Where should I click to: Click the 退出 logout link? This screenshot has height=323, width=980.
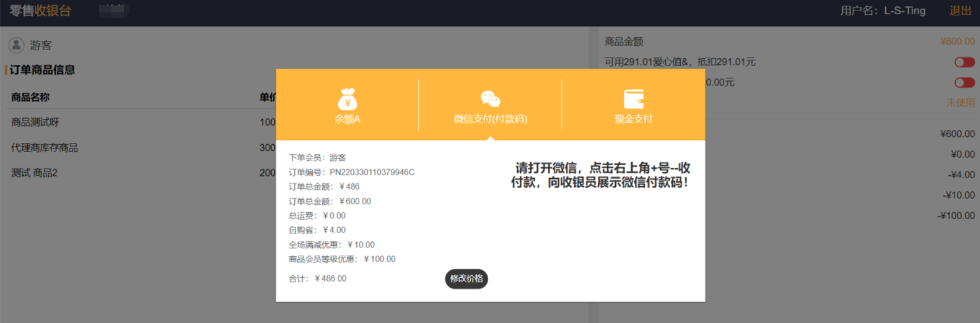point(960,11)
